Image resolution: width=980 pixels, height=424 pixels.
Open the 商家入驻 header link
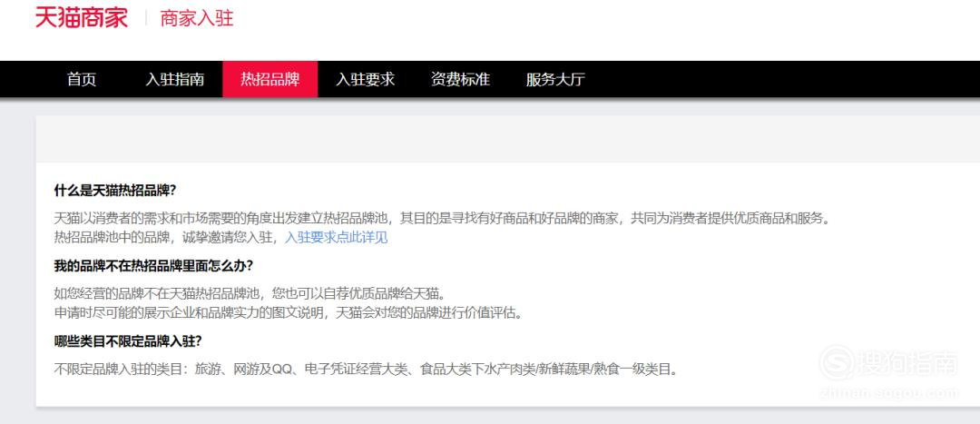coord(197,18)
